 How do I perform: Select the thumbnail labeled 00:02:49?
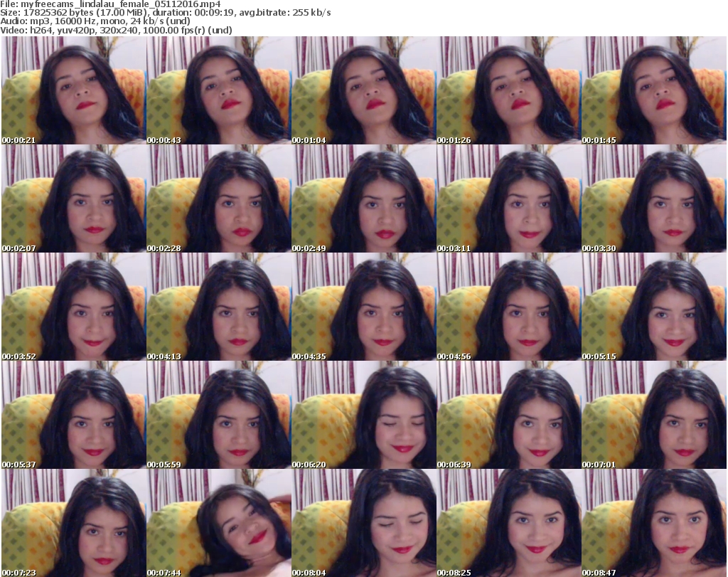pyautogui.click(x=363, y=199)
